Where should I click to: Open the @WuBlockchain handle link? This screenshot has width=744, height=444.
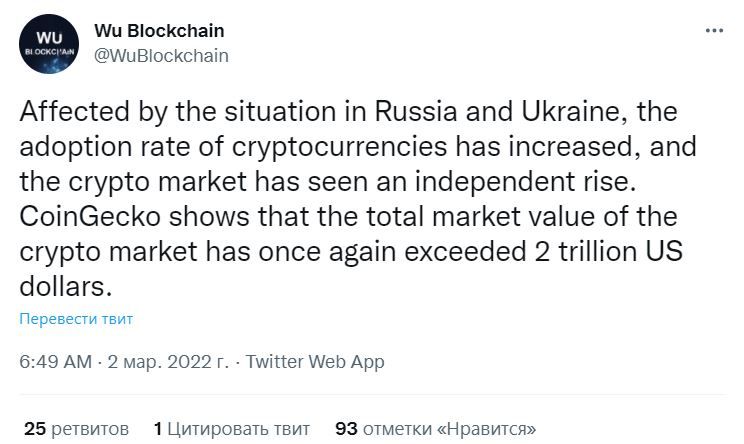[161, 55]
